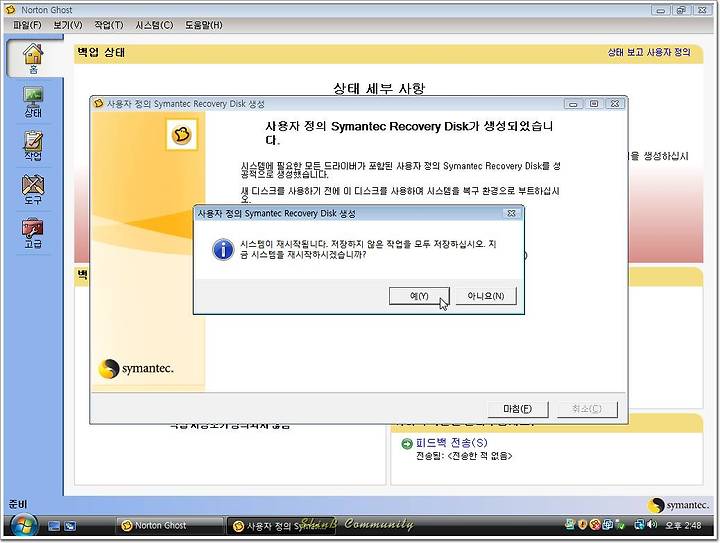Click the Switch Windows quick launch icon

[x=70, y=526]
